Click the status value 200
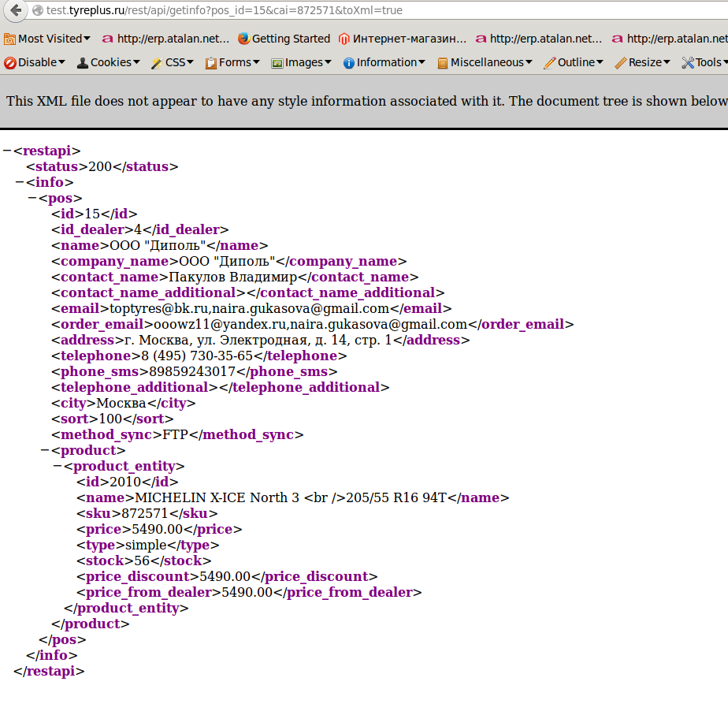 click(x=100, y=166)
